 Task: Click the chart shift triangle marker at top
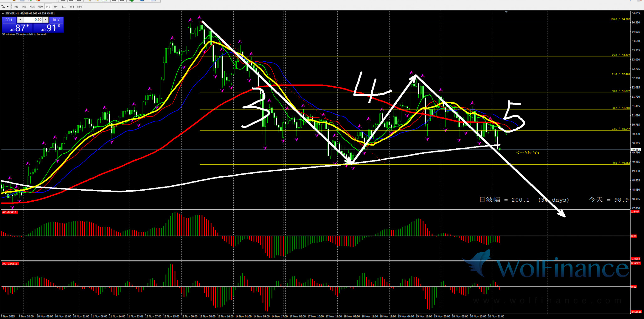click(x=506, y=12)
